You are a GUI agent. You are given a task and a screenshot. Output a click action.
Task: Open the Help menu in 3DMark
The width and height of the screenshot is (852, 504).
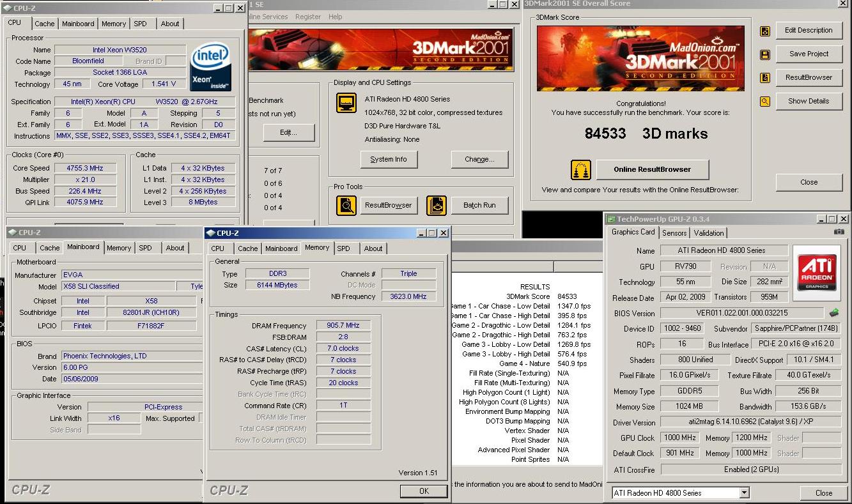tap(335, 17)
